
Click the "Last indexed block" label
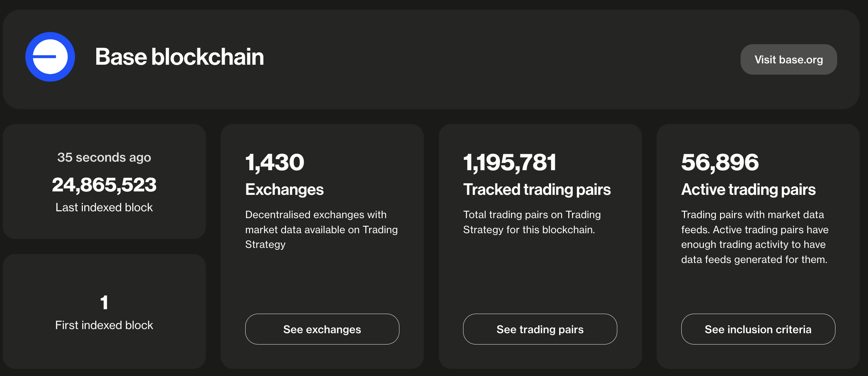coord(104,208)
